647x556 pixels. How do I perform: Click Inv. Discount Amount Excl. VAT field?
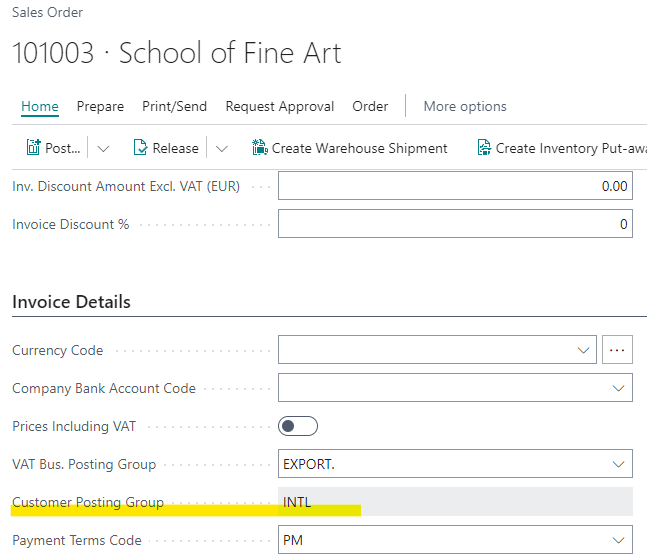[x=454, y=186]
